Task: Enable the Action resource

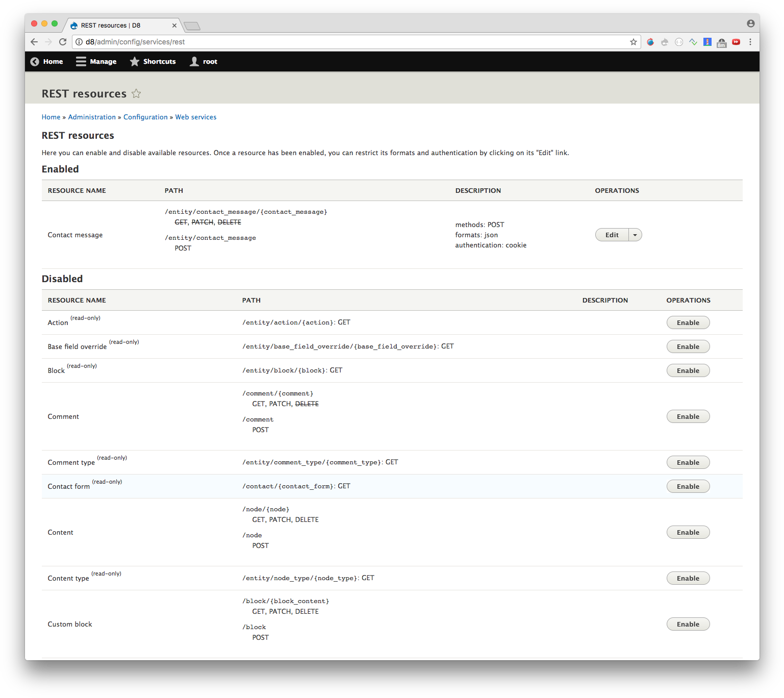Action: point(688,322)
